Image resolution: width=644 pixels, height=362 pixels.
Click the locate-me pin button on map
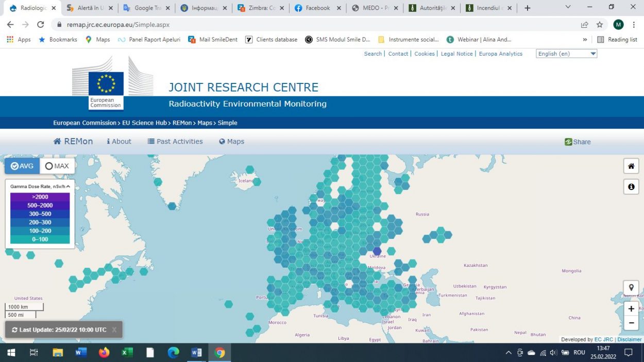(x=631, y=288)
